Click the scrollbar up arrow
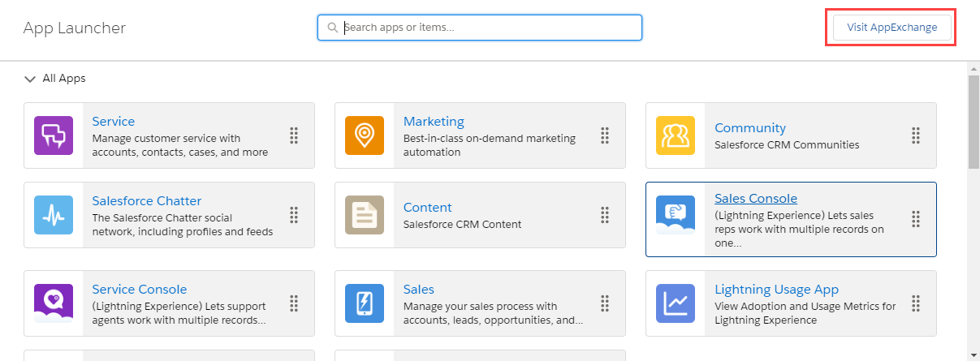 pyautogui.click(x=974, y=71)
